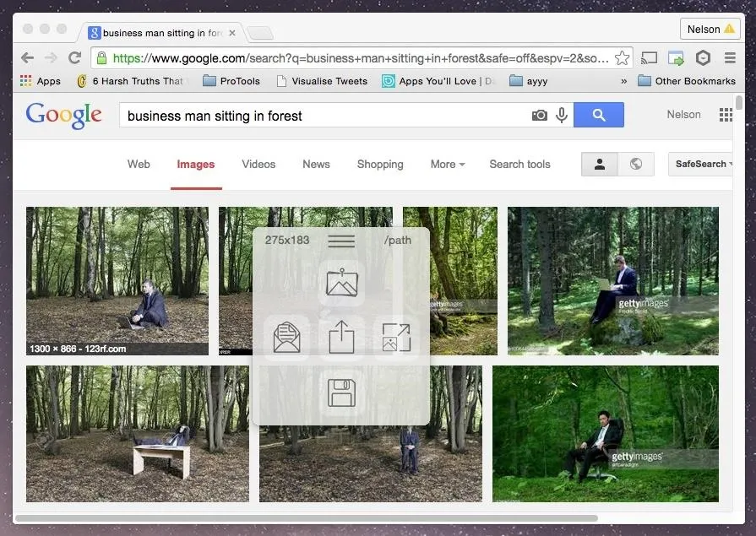The width and height of the screenshot is (756, 536).
Task: Open the Google apps grid icon
Action: [726, 115]
